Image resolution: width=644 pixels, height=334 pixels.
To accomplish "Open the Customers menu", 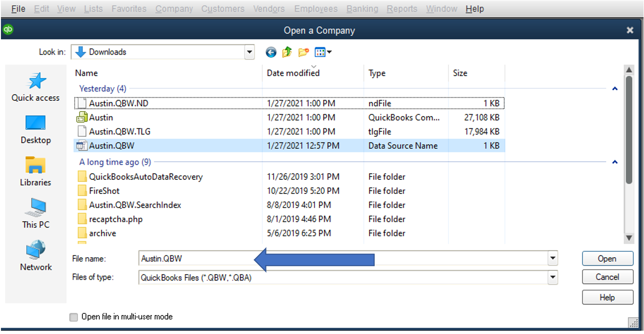I will tap(223, 9).
